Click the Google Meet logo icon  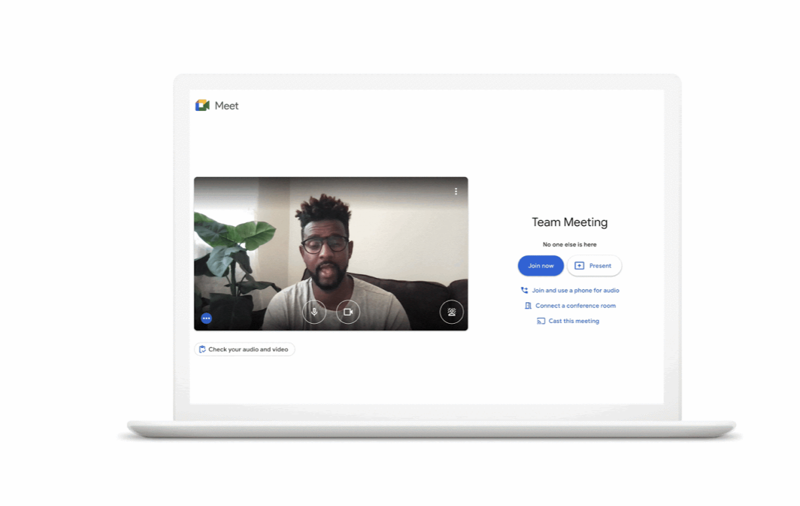click(x=203, y=106)
